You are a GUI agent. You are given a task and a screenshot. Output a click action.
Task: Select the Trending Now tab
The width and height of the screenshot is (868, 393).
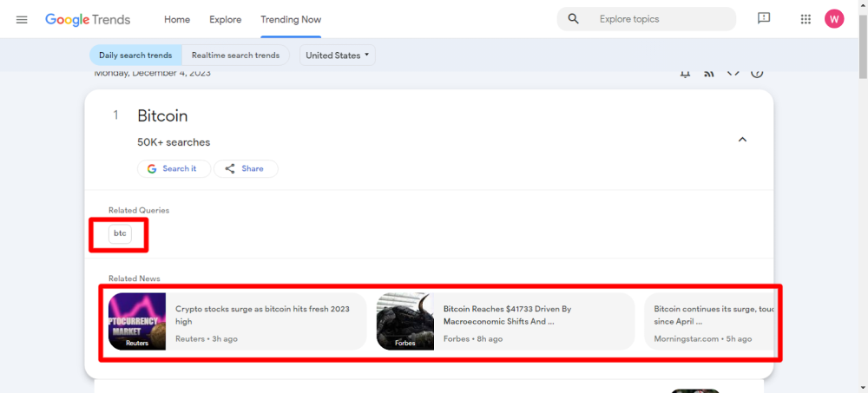point(291,19)
